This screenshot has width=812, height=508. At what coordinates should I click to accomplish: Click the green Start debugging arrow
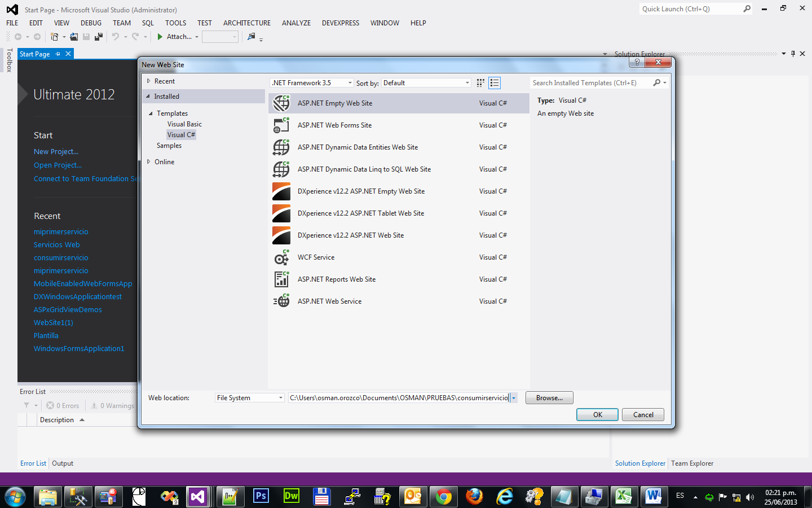tap(160, 37)
